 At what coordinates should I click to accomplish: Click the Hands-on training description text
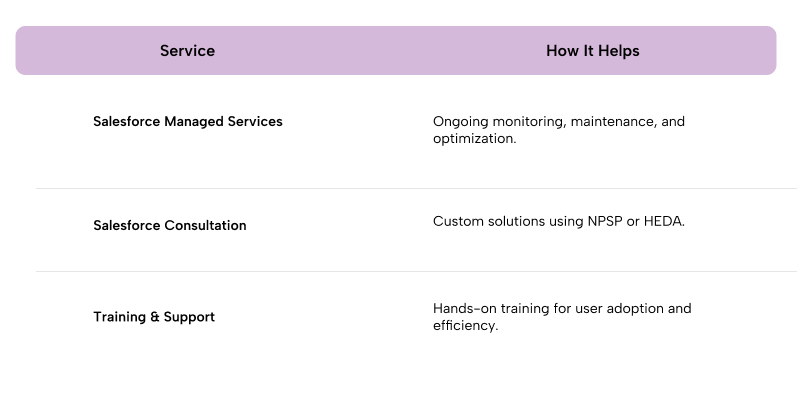pyautogui.click(x=562, y=317)
